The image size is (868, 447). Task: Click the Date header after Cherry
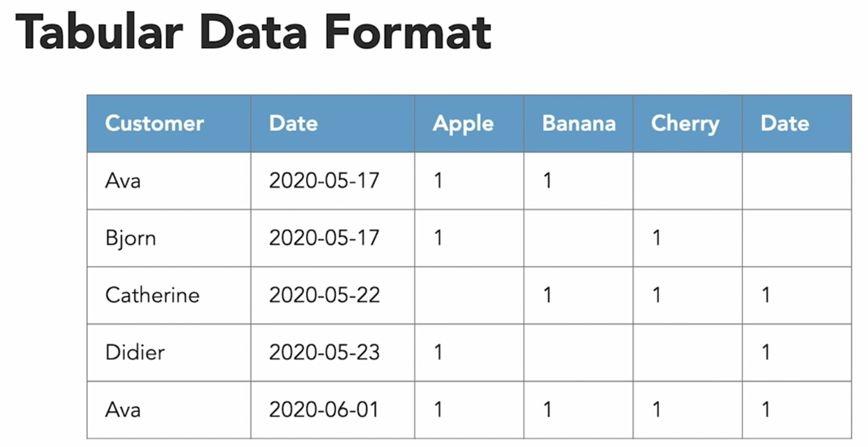(784, 124)
